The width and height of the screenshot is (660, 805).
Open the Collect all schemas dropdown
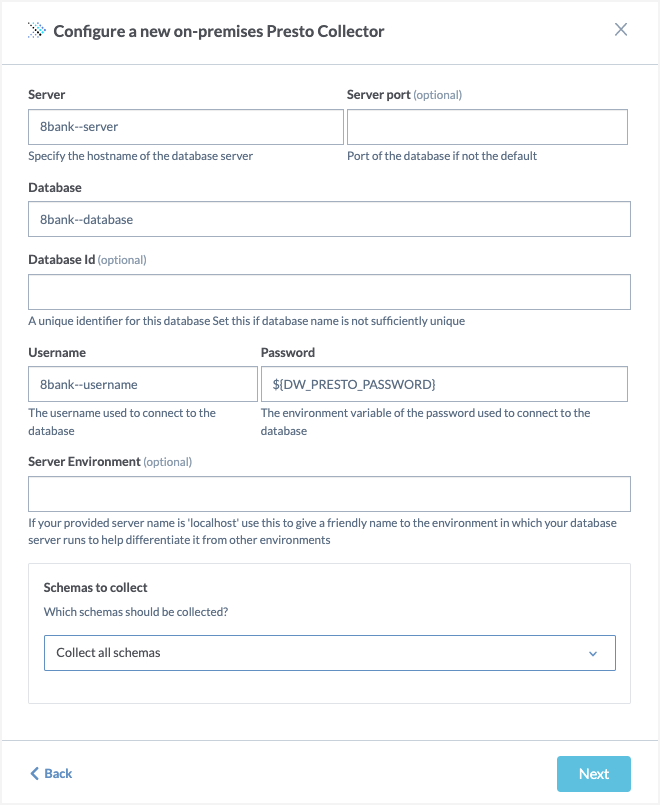[x=329, y=653]
